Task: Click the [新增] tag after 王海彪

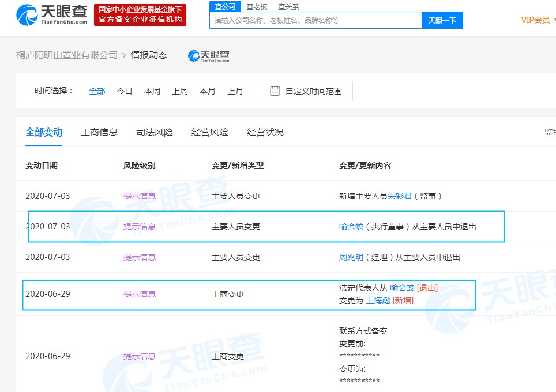Action: (x=403, y=300)
